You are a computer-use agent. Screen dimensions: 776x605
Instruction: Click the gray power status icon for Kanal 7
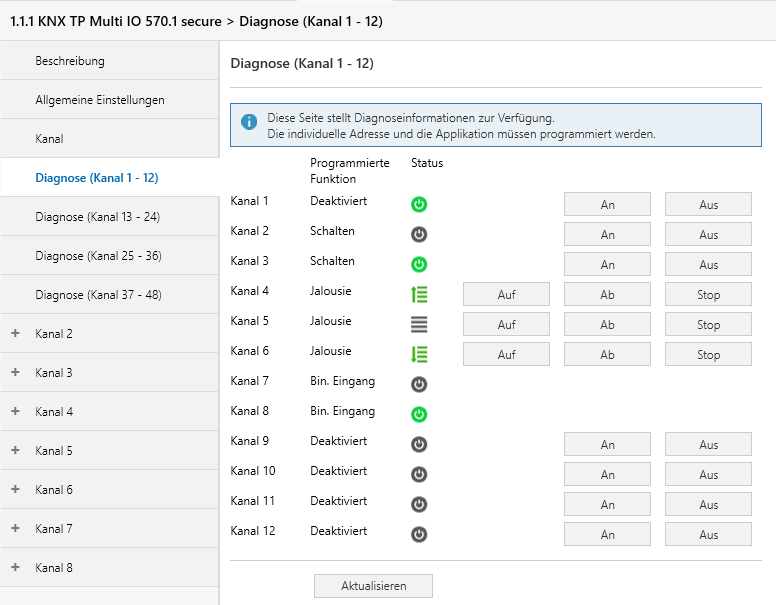[x=419, y=384]
